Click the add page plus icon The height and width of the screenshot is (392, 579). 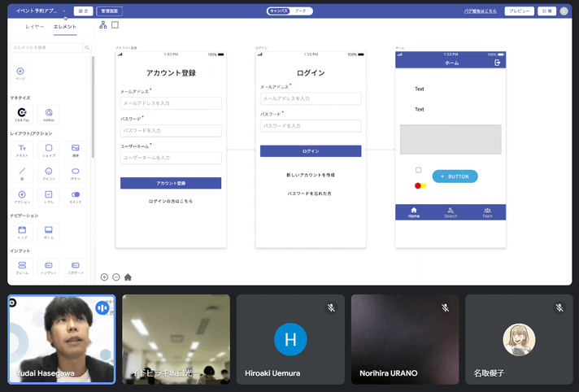coord(21,73)
